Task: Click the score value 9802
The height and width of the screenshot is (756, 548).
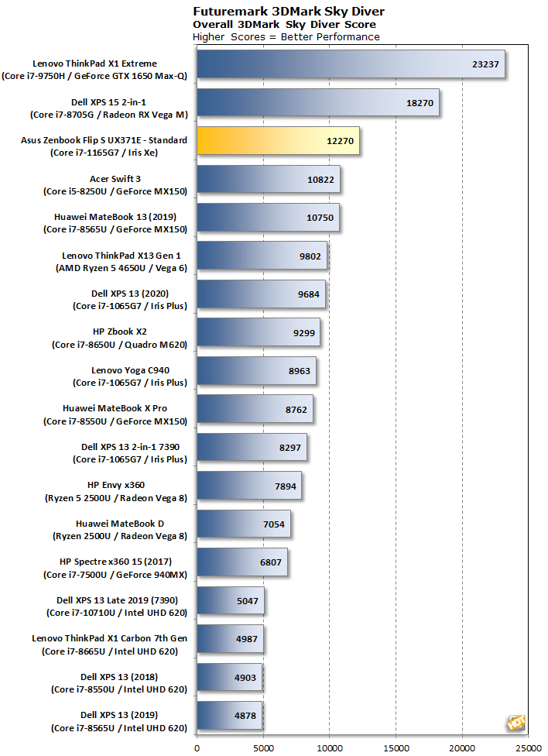Action: click(310, 256)
